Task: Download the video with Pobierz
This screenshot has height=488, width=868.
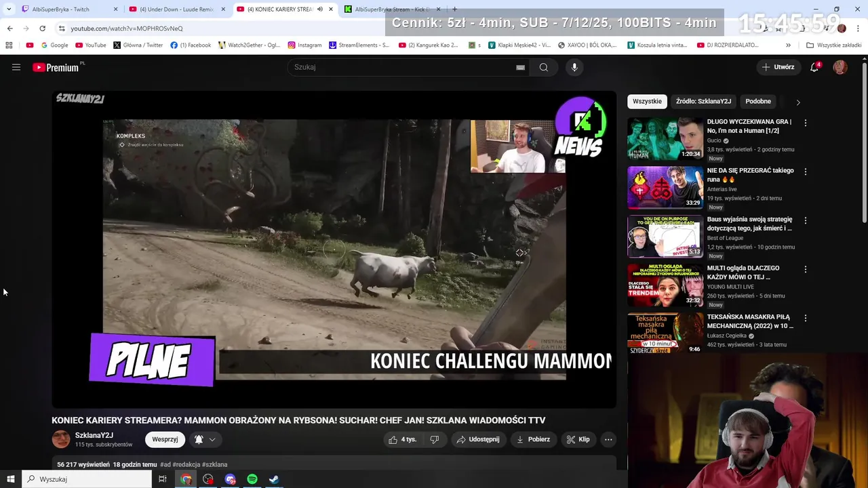Action: coord(533,439)
